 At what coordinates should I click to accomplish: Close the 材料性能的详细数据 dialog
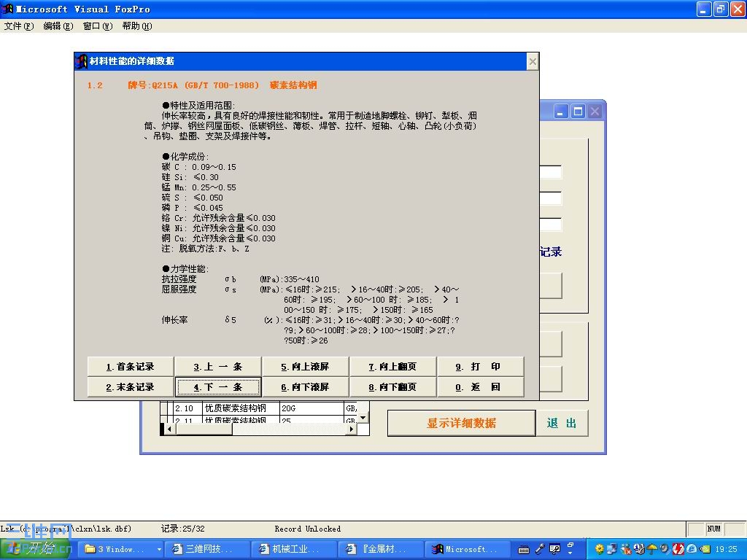point(533,61)
